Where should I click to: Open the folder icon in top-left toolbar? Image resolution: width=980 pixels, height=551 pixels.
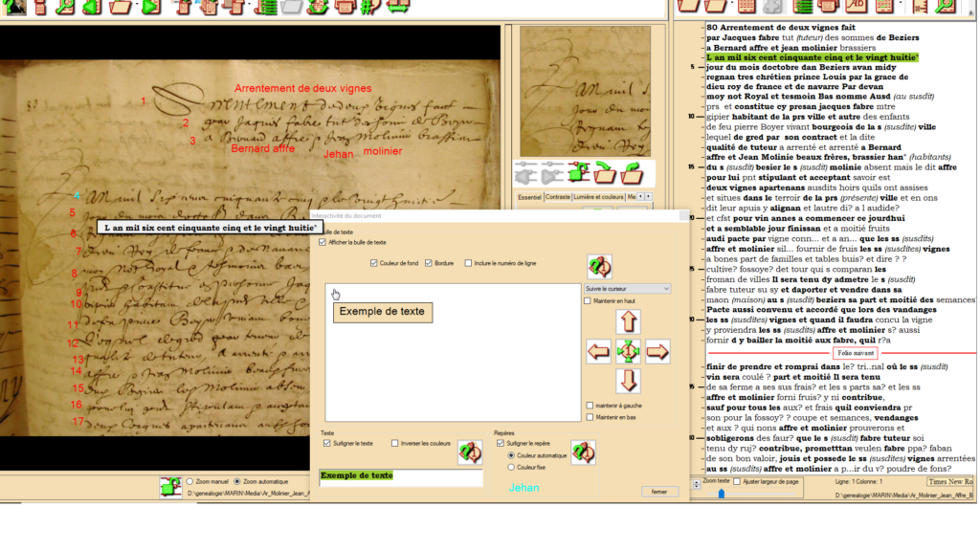[121, 7]
